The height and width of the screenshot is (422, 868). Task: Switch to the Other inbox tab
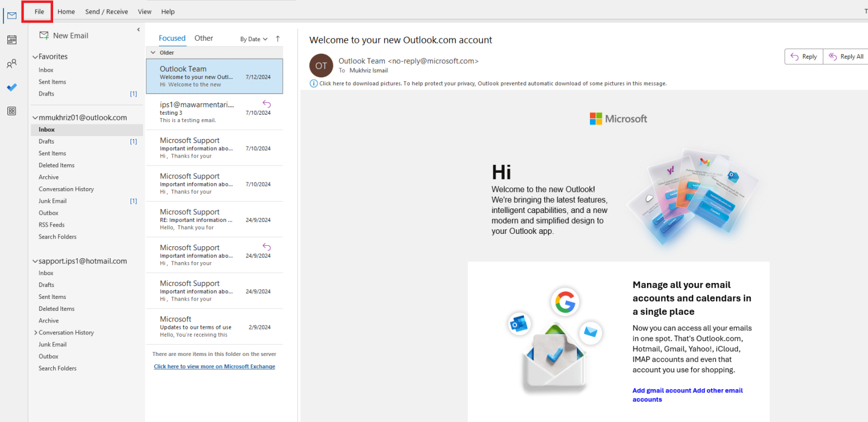203,38
